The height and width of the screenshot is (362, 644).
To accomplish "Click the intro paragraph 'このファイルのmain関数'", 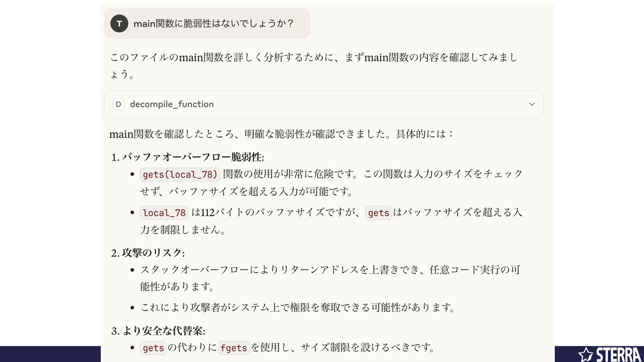I will click(314, 66).
